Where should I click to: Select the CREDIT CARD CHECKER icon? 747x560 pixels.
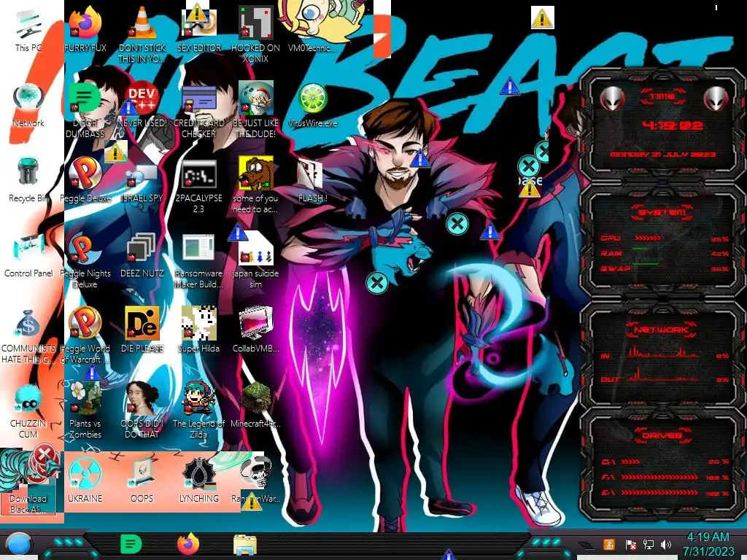coord(199,109)
